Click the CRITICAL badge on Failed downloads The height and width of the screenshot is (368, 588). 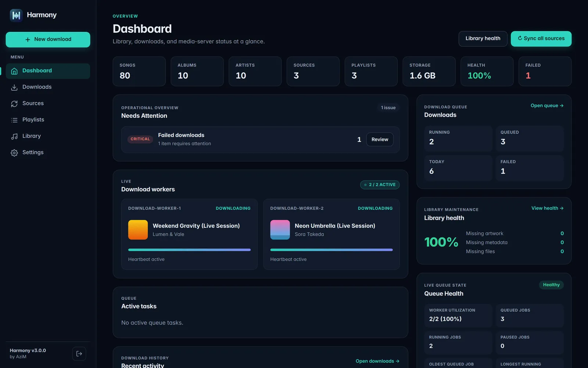(140, 139)
